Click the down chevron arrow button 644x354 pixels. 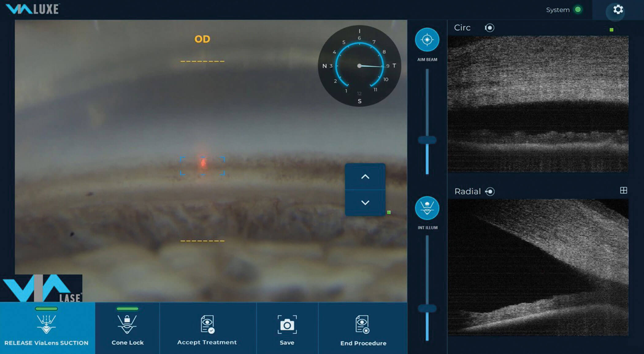[365, 203]
